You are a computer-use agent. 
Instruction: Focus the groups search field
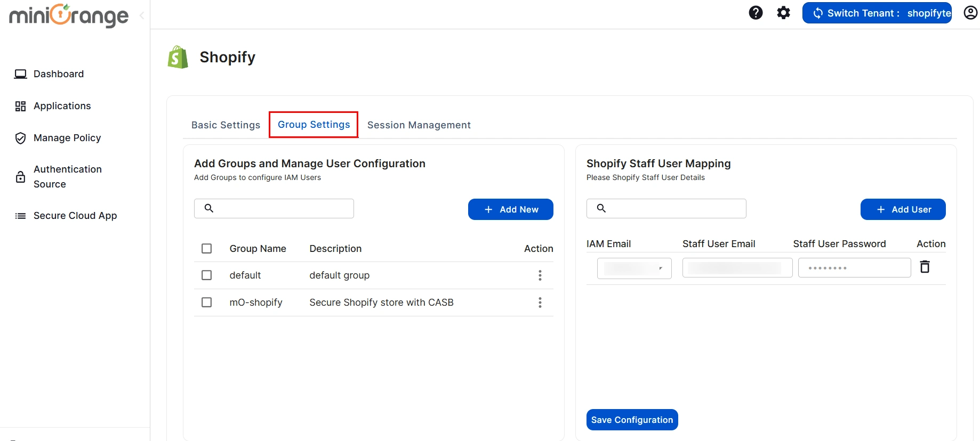pos(274,208)
